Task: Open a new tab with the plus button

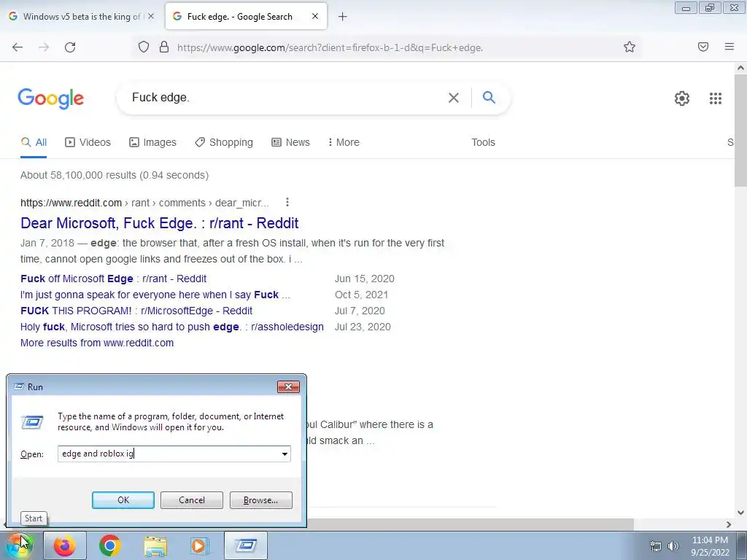Action: click(343, 17)
